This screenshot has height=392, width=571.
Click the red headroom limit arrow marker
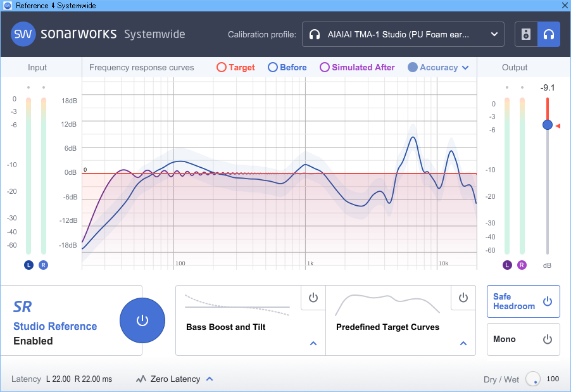558,125
